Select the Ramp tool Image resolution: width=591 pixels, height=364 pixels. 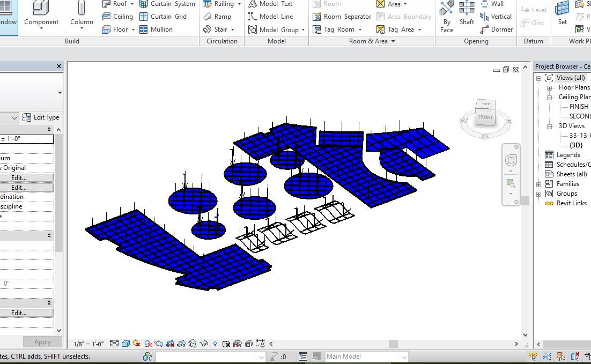tap(217, 17)
